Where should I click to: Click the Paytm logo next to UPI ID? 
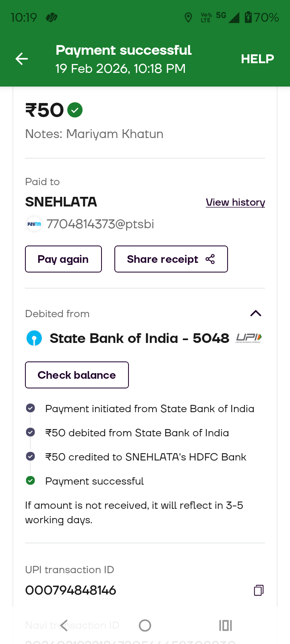[34, 224]
